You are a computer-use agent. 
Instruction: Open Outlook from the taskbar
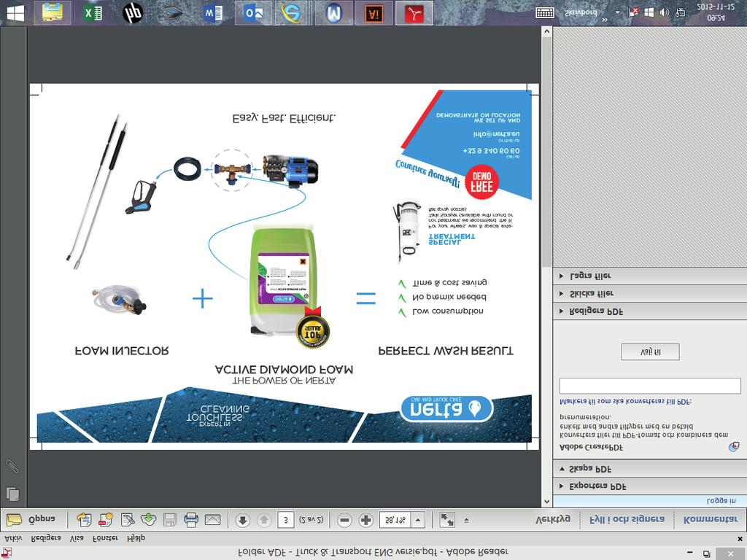253,13
